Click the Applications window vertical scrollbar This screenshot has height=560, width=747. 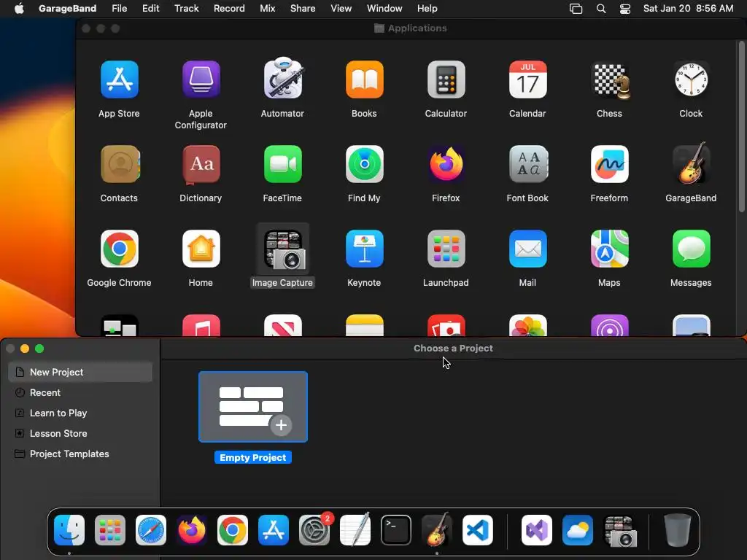(x=741, y=127)
